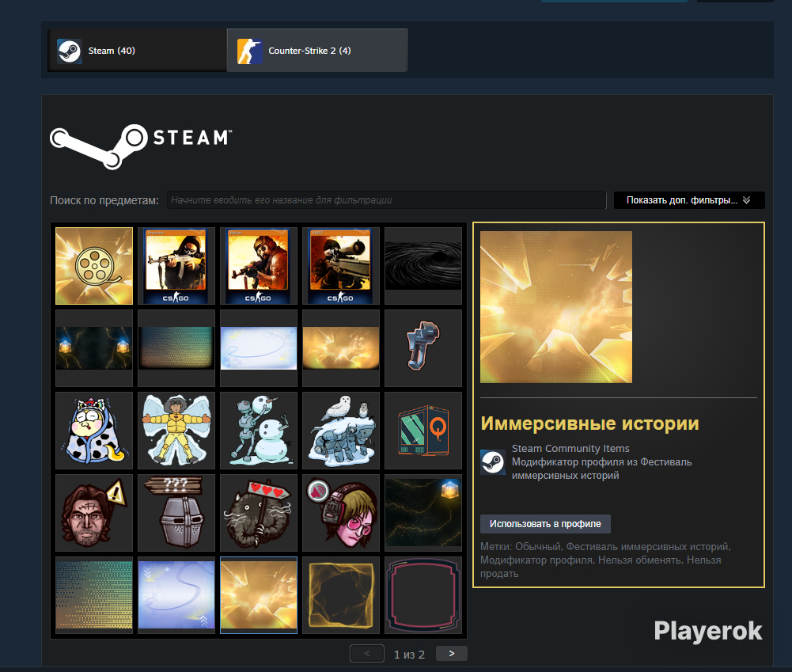This screenshot has height=672, width=792.
Task: Click the Steam icon beside item description
Action: (492, 461)
